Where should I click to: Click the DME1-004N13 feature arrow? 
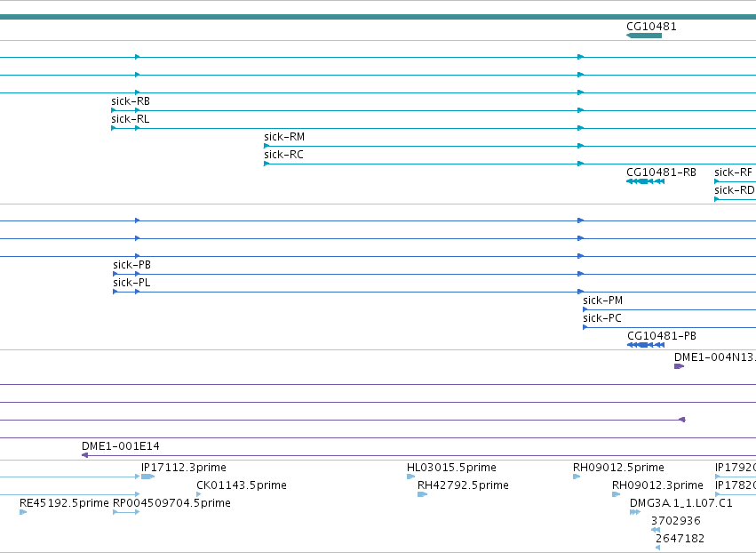pyautogui.click(x=679, y=366)
